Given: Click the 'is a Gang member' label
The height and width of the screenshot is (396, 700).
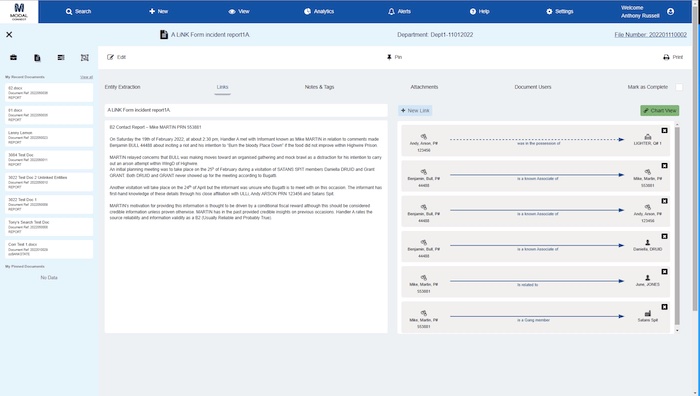Looking at the screenshot, I should (x=533, y=320).
